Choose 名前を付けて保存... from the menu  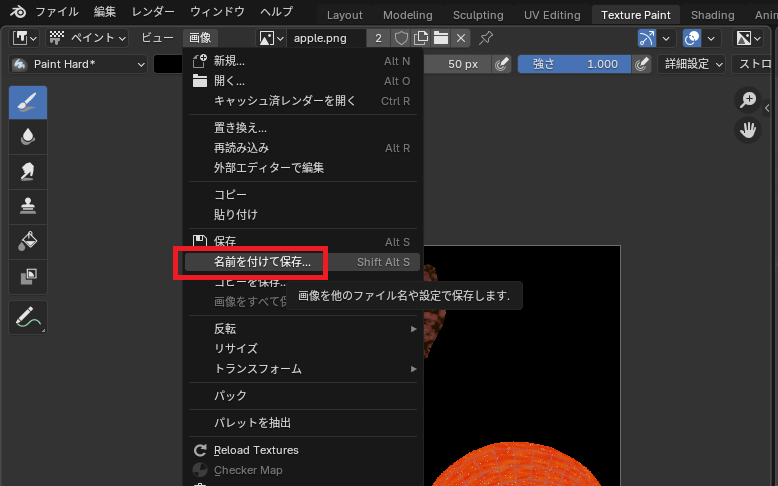click(x=262, y=262)
